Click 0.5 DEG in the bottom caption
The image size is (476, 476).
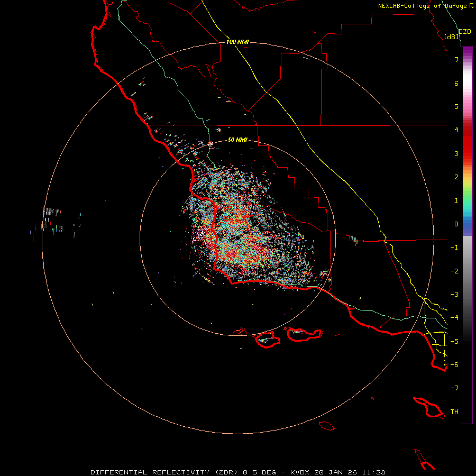click(260, 472)
